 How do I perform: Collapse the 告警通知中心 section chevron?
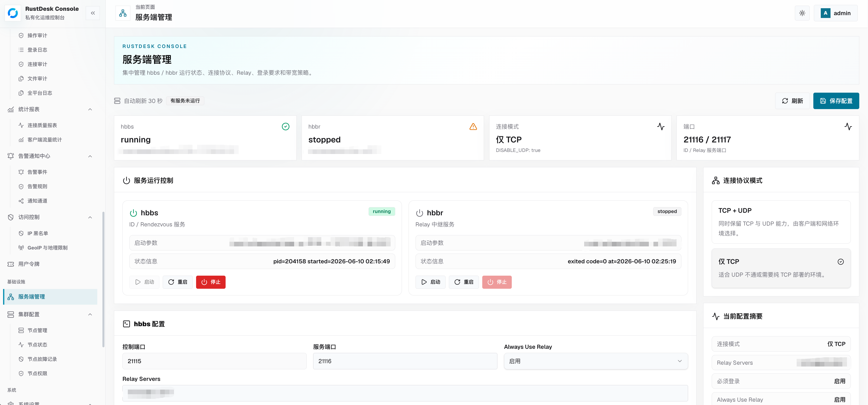click(x=90, y=156)
